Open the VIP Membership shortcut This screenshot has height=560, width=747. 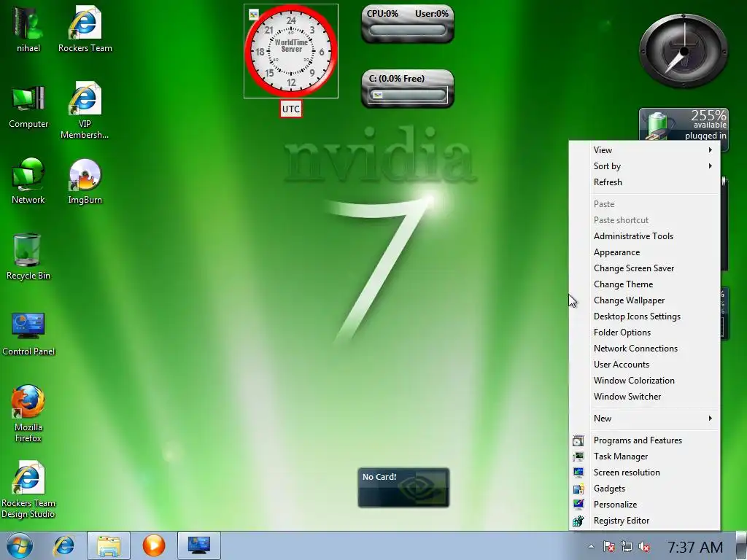point(85,111)
